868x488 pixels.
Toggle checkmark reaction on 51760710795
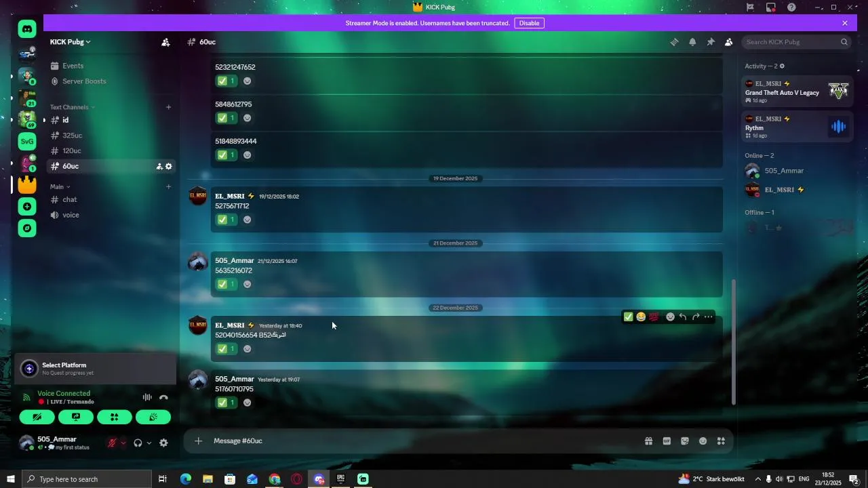point(226,403)
